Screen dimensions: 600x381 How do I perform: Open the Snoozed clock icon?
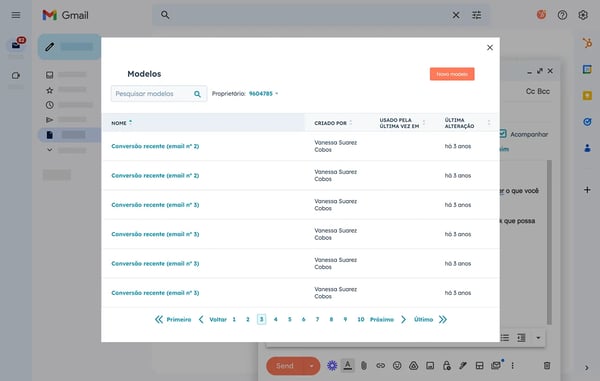pos(49,105)
